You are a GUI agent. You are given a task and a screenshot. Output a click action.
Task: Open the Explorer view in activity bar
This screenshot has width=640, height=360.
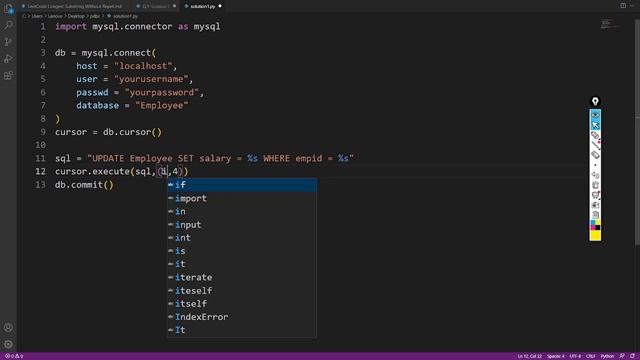[x=8, y=9]
